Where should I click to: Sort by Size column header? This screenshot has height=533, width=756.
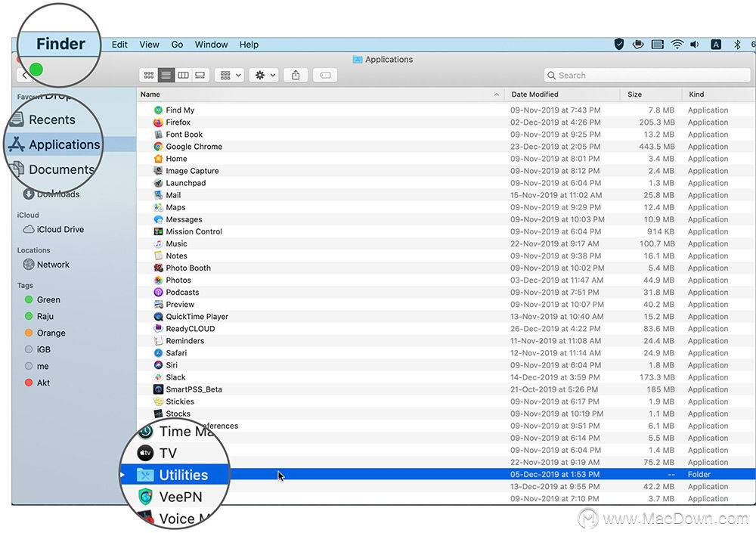(x=651, y=95)
